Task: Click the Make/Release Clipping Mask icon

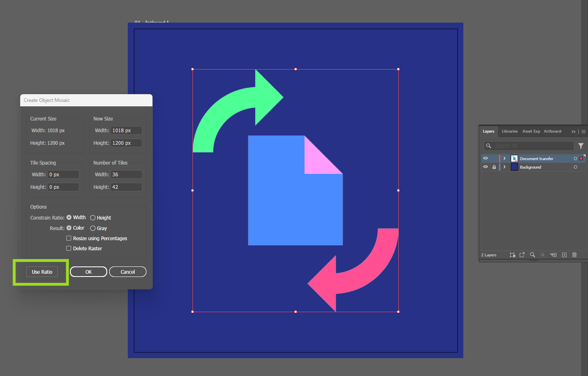Action: point(543,255)
